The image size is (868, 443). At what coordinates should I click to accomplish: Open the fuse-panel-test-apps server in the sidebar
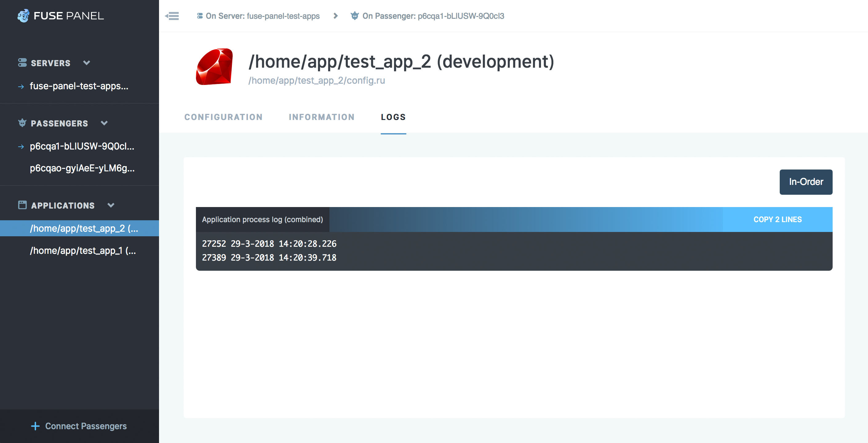coord(79,86)
